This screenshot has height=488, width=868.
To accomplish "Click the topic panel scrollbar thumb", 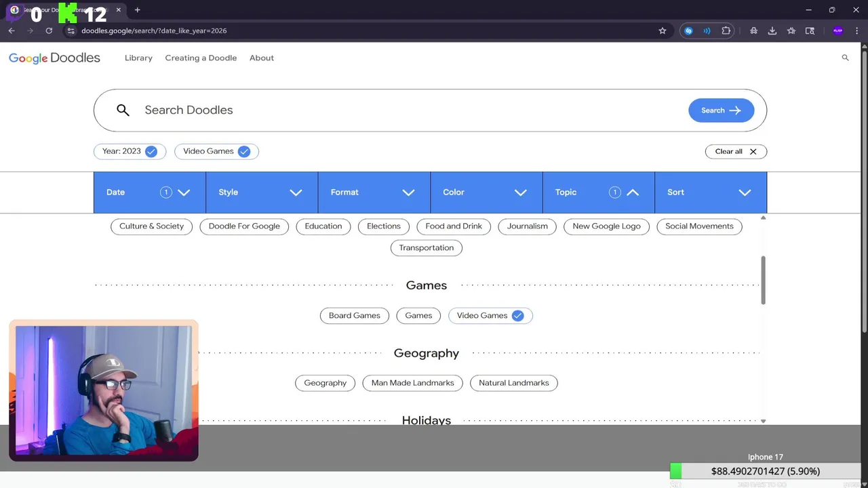I will (x=763, y=280).
